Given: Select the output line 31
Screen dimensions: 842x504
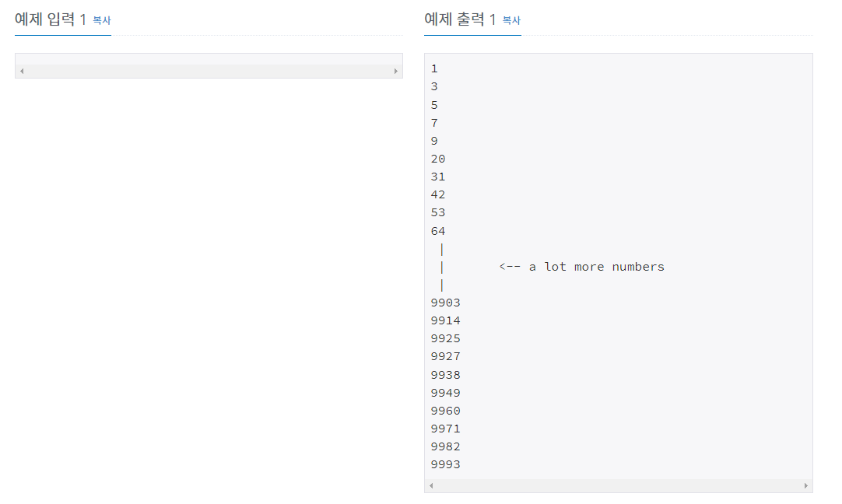Looking at the screenshot, I should click(x=437, y=177).
